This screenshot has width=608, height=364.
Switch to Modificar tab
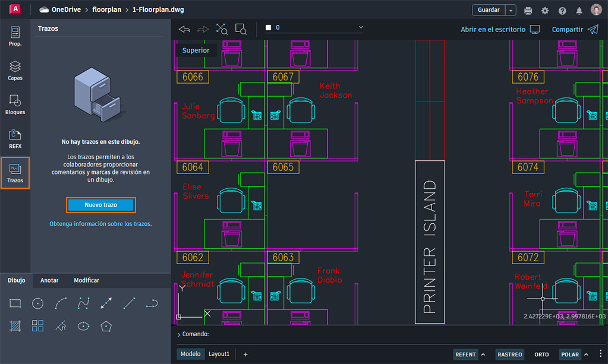click(x=86, y=280)
